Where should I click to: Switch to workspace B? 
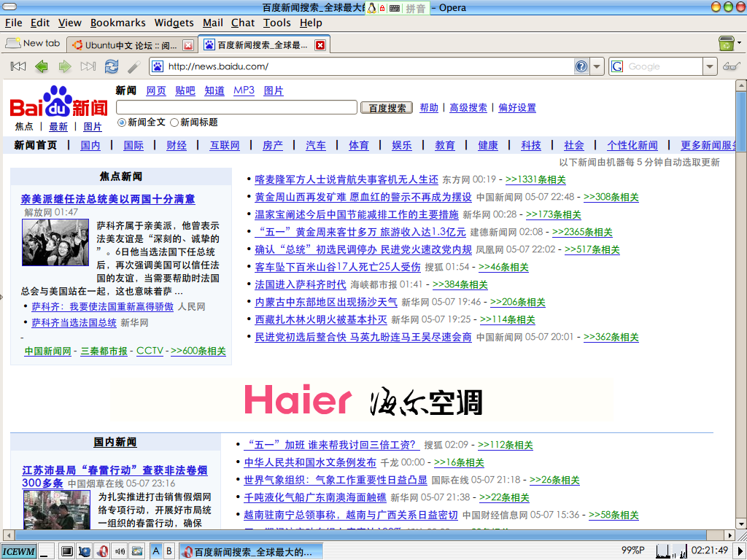click(169, 551)
